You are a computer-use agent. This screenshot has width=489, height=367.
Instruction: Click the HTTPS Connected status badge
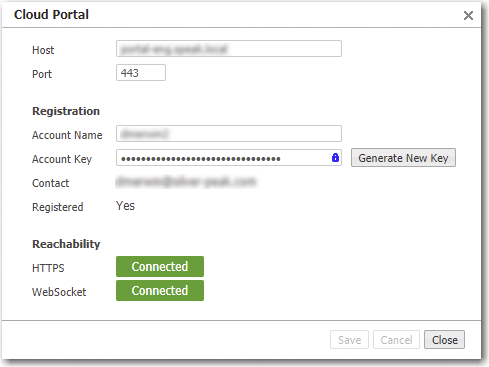(160, 267)
